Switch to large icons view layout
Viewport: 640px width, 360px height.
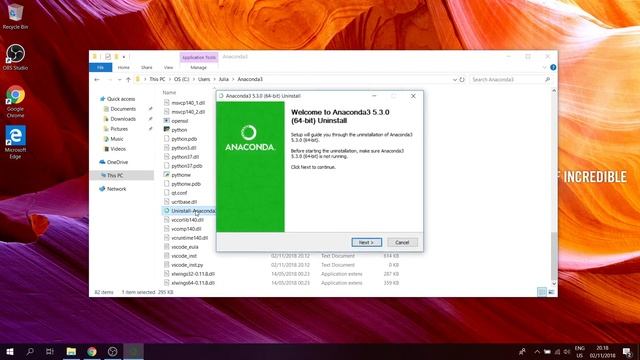(x=551, y=292)
